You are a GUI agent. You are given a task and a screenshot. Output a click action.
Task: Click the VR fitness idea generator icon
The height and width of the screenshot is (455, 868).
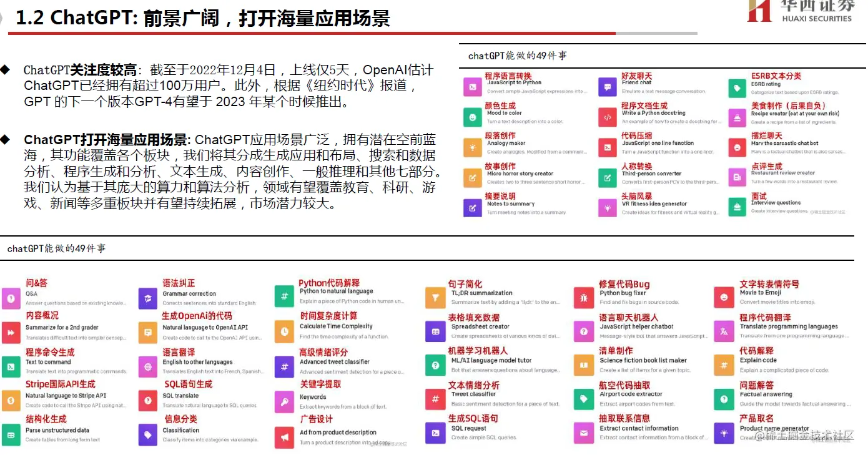pyautogui.click(x=608, y=207)
